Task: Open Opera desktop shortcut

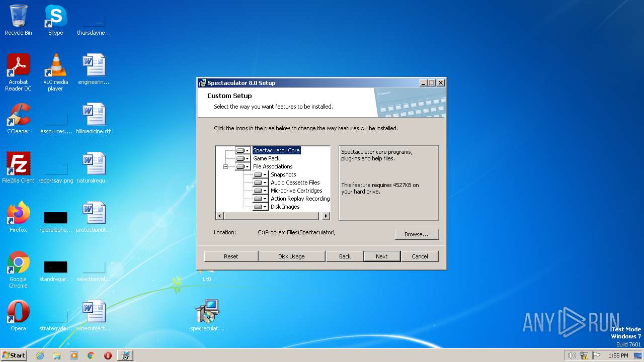Action: (x=18, y=316)
